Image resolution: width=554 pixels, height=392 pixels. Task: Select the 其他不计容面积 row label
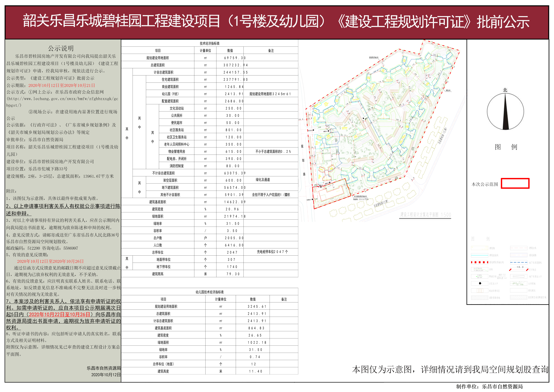pyautogui.click(x=170, y=195)
